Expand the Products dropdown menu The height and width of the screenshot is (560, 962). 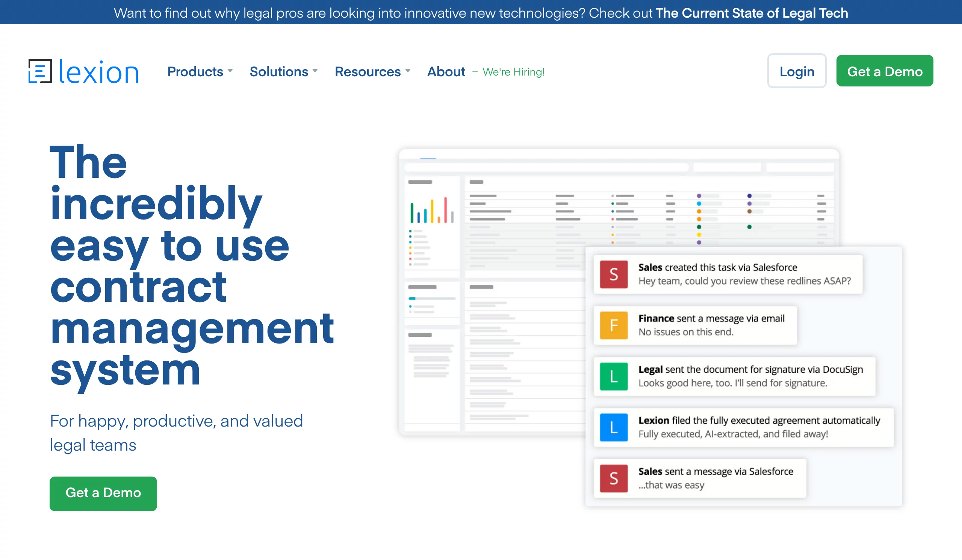pyautogui.click(x=200, y=71)
